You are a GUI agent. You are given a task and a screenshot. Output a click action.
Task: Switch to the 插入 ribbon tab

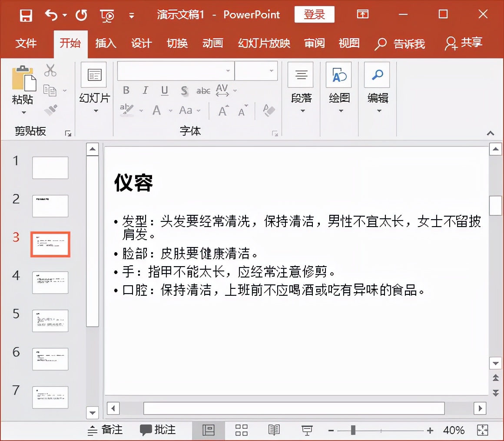105,43
